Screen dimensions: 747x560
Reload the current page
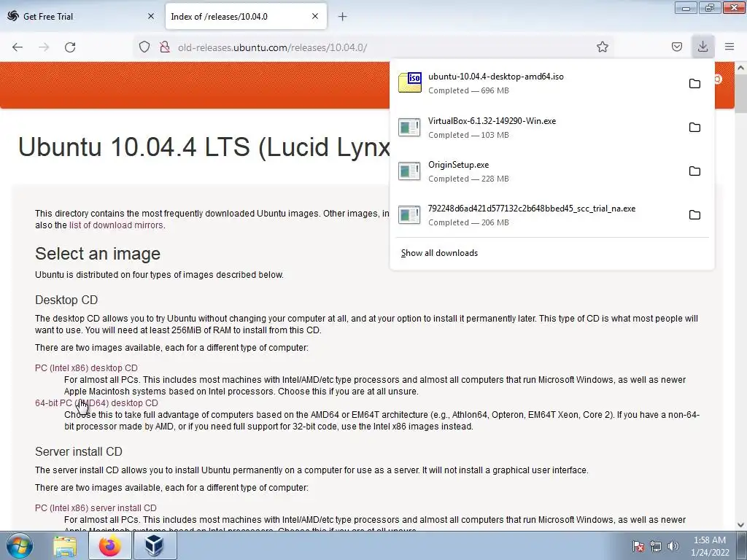pyautogui.click(x=70, y=47)
